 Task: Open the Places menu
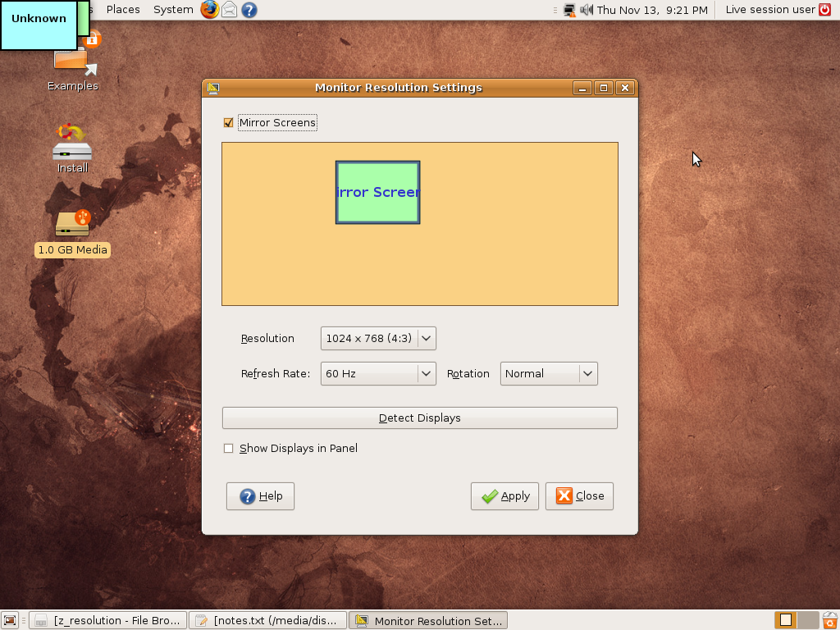[x=123, y=10]
